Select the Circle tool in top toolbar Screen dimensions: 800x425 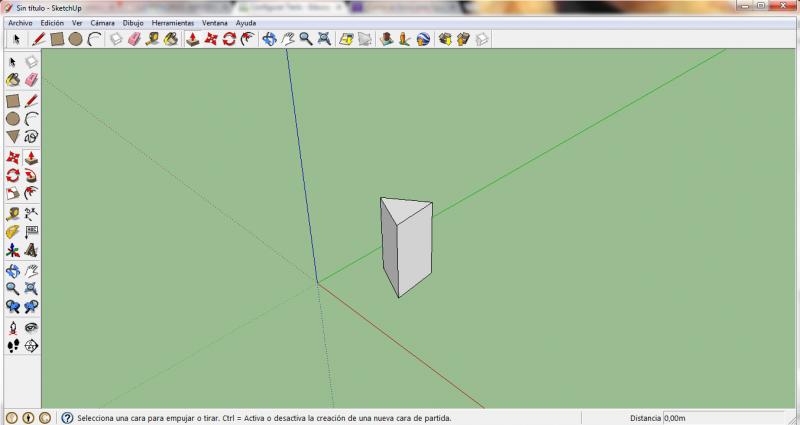75,39
